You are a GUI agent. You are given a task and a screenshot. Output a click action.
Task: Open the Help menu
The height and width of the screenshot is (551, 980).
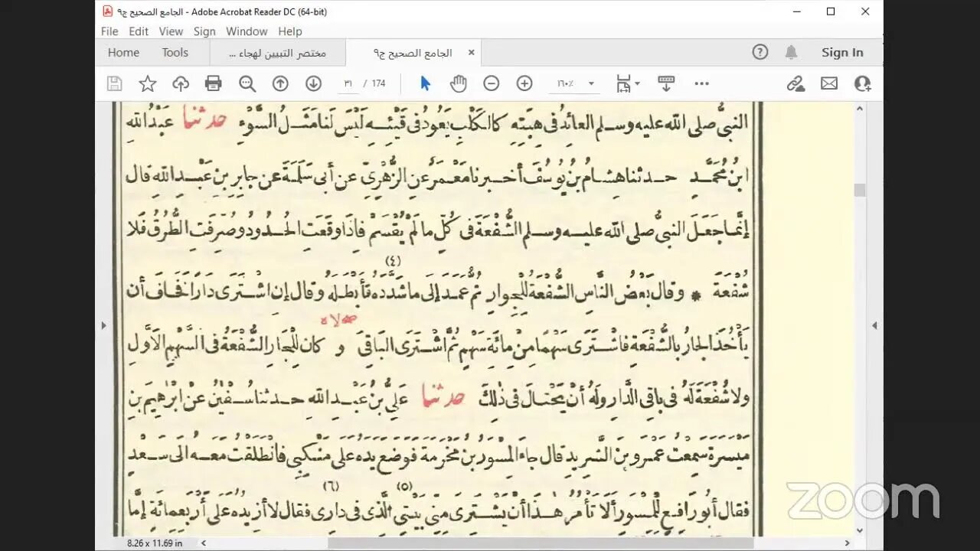click(x=290, y=31)
